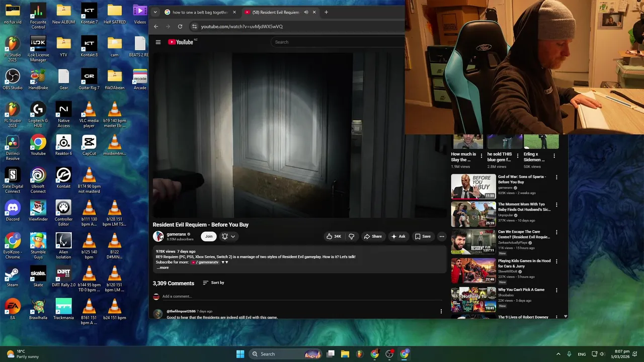Open menu for 'How much is Slay the' video
The height and width of the screenshot is (362, 644).
point(481,156)
